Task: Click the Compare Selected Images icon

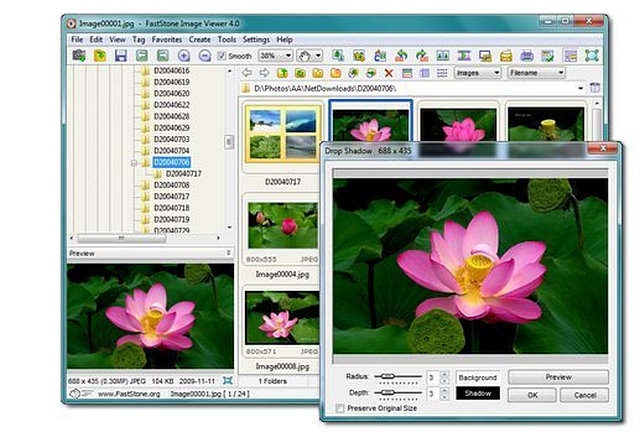Action: tap(443, 56)
